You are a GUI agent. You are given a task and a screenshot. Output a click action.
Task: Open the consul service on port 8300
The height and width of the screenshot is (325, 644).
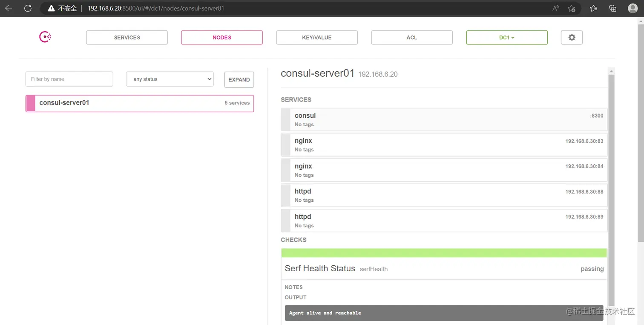444,119
